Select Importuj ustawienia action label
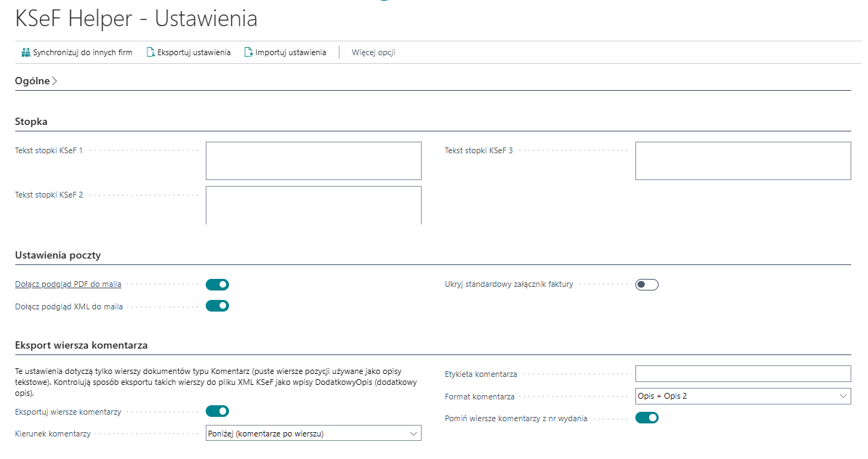The width and height of the screenshot is (868, 459). 291,52
